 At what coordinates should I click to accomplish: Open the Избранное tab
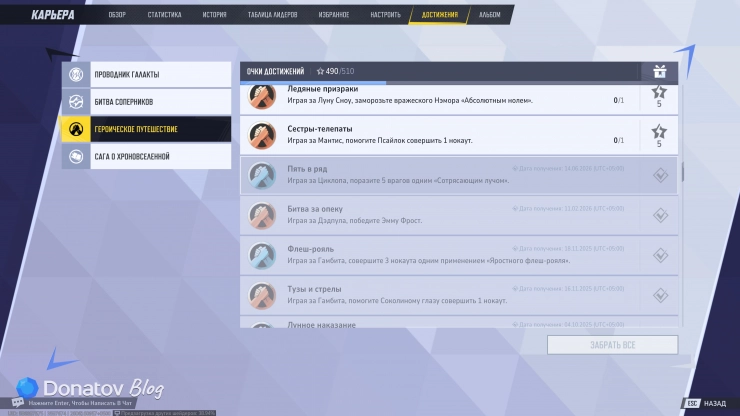pyautogui.click(x=334, y=15)
